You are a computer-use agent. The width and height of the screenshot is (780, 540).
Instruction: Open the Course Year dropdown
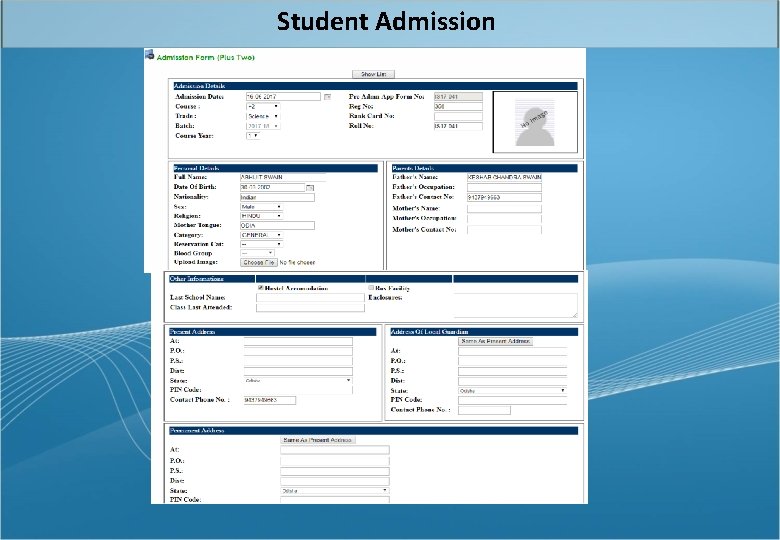pos(253,135)
